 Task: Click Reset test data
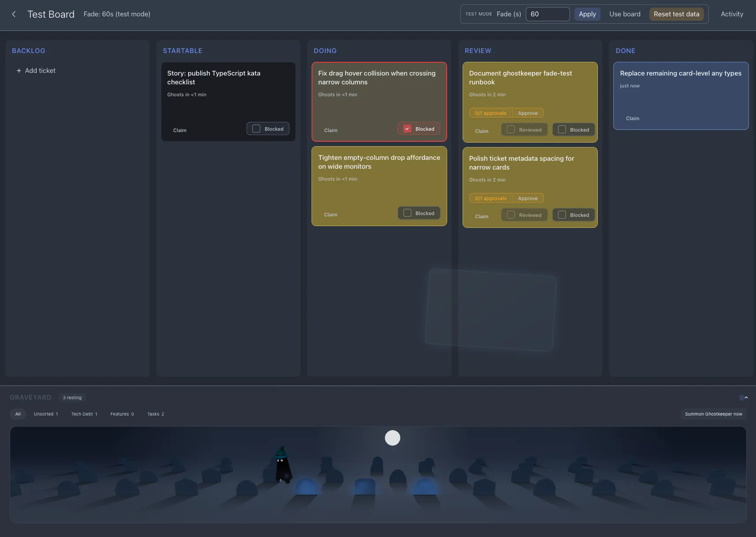(676, 14)
